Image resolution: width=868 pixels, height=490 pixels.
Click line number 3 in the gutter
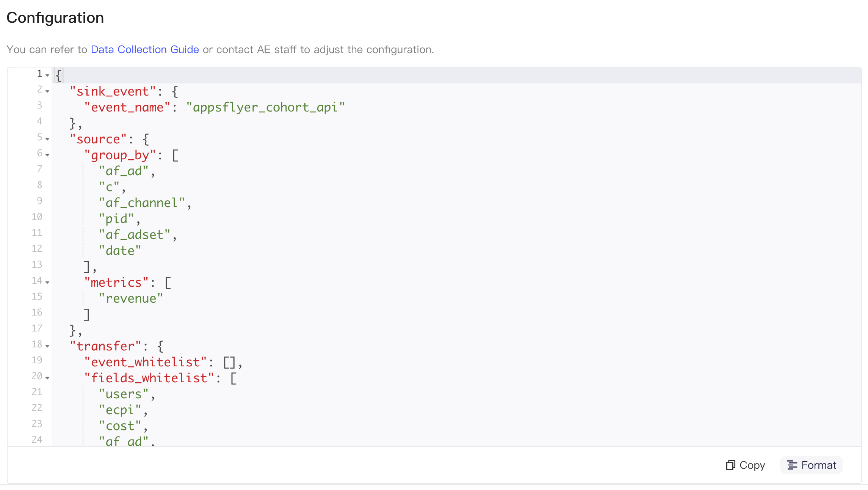[x=39, y=105]
